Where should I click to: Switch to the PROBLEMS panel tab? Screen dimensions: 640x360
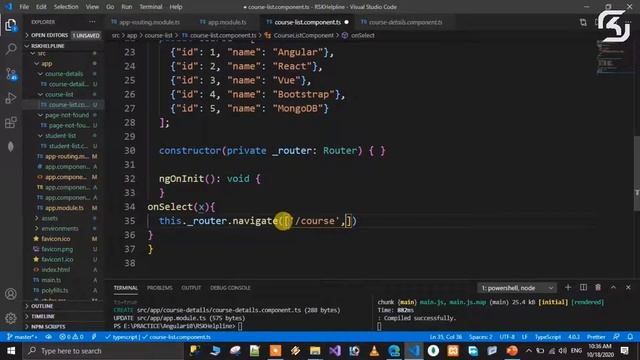click(x=160, y=288)
